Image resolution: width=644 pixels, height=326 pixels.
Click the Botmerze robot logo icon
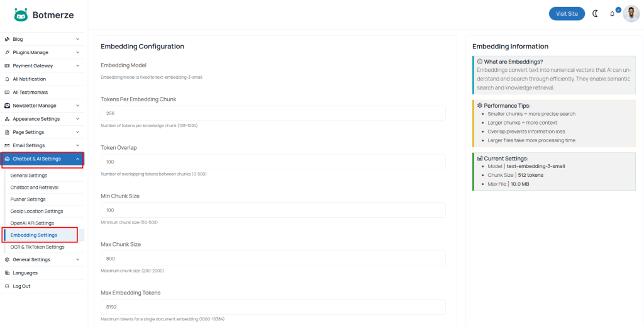click(21, 14)
